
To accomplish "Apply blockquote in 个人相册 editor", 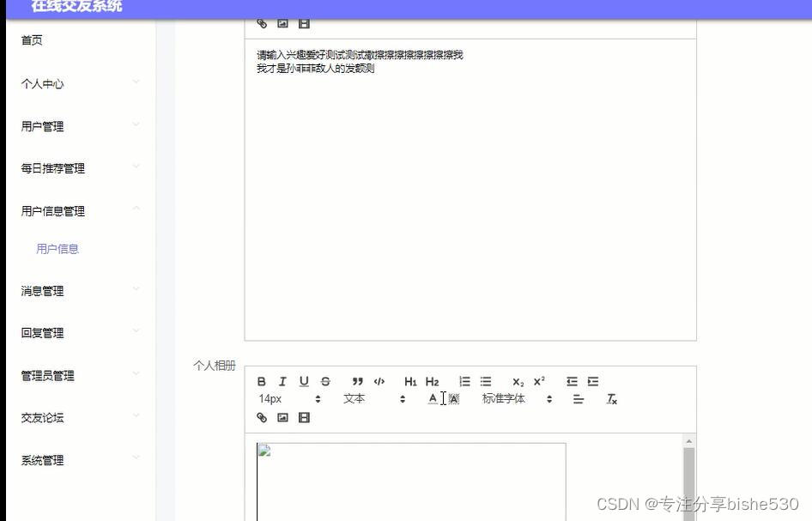I will (357, 382).
